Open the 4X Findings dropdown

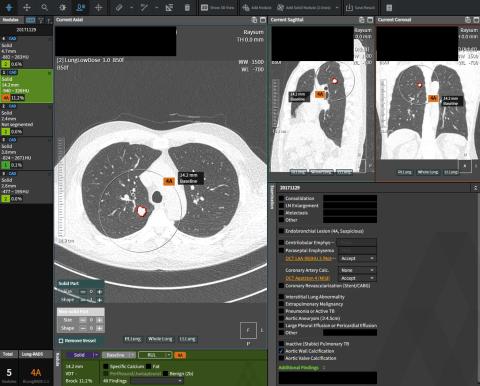(157, 381)
